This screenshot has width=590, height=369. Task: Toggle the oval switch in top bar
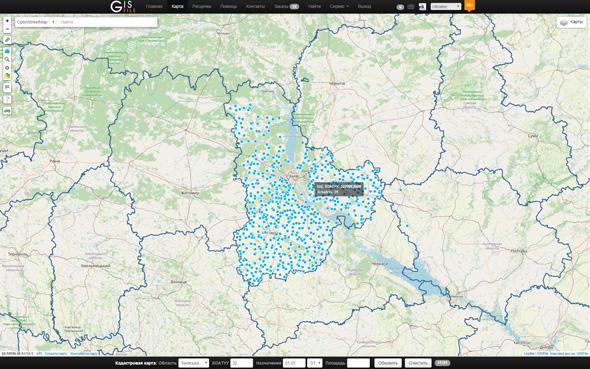[400, 7]
